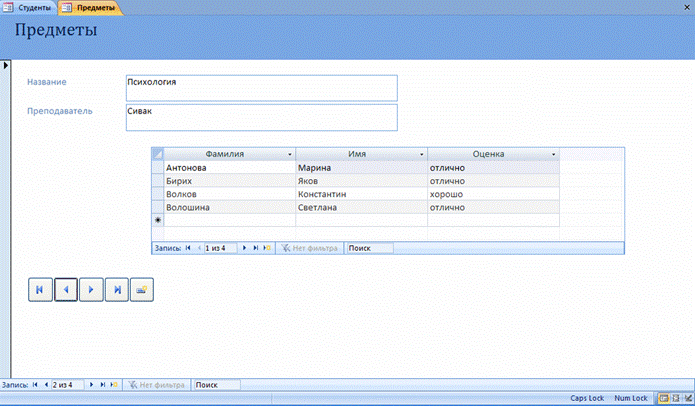Create new blank record in subform navigator

coord(267,248)
